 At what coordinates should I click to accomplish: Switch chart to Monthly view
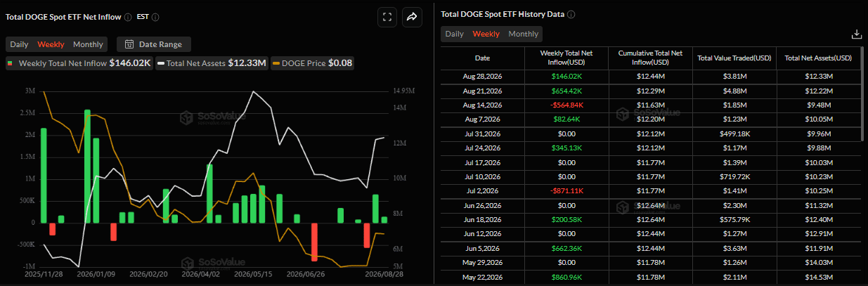click(88, 44)
